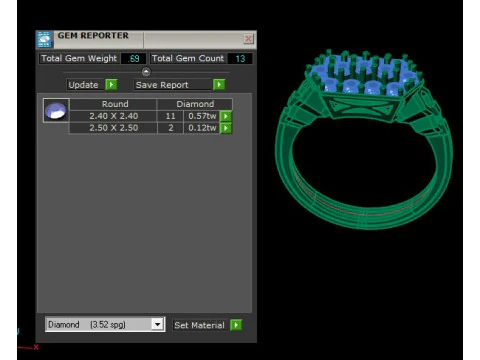Click the Save Report button label
Image resolution: width=480 pixels, height=360 pixels.
click(162, 85)
